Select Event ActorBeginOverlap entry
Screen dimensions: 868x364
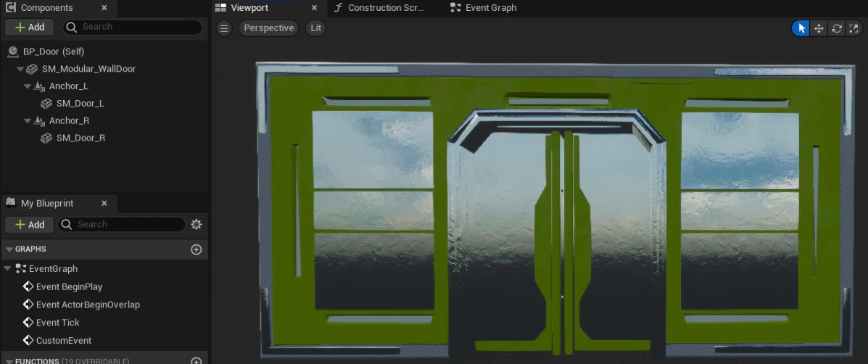coord(88,305)
